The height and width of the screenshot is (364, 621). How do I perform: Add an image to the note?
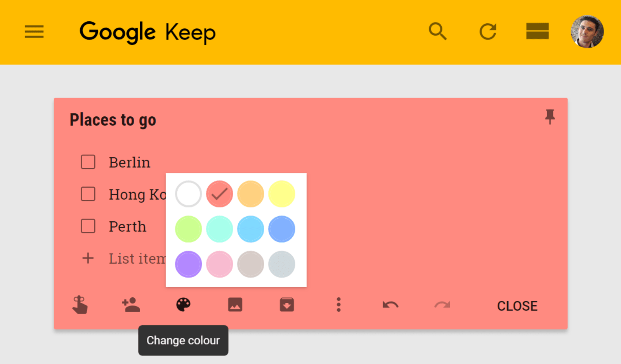[x=235, y=305]
